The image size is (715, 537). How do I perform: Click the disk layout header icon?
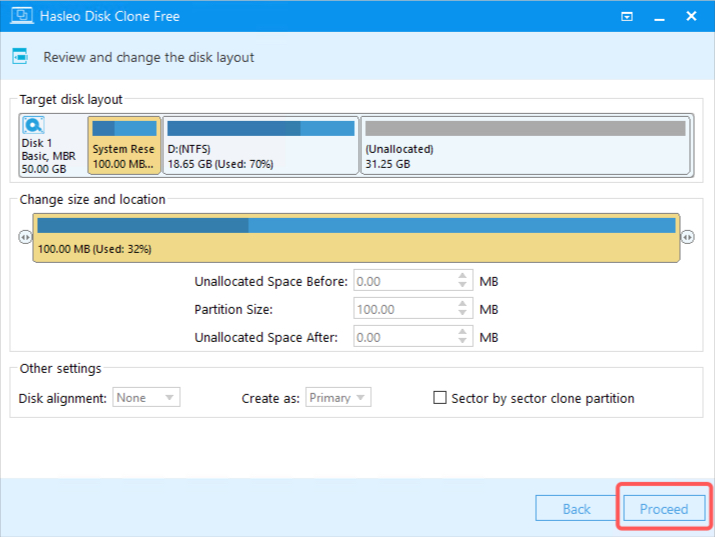pos(20,57)
